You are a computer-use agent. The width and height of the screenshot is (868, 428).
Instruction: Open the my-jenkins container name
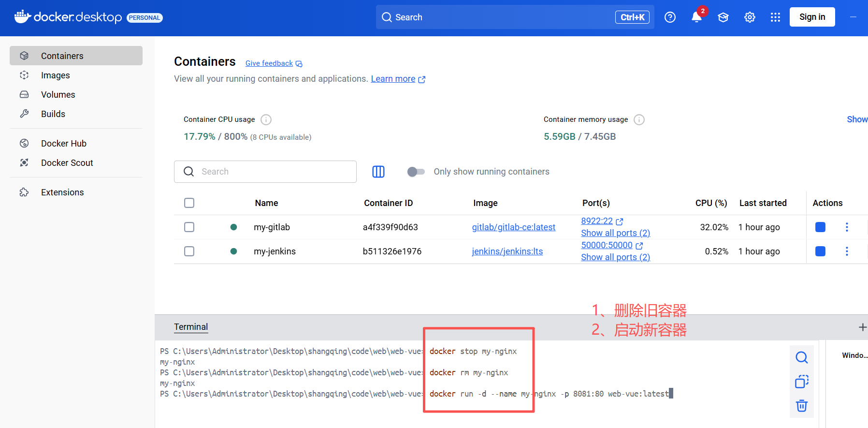[x=275, y=251]
